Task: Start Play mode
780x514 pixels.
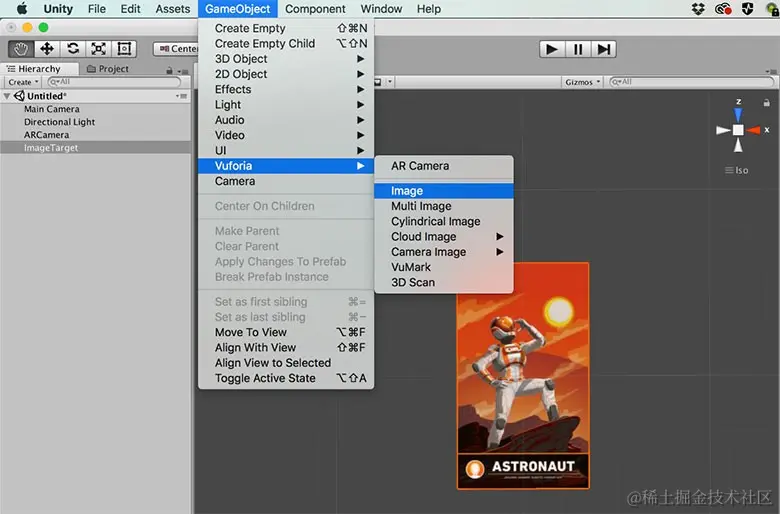Action: click(552, 49)
